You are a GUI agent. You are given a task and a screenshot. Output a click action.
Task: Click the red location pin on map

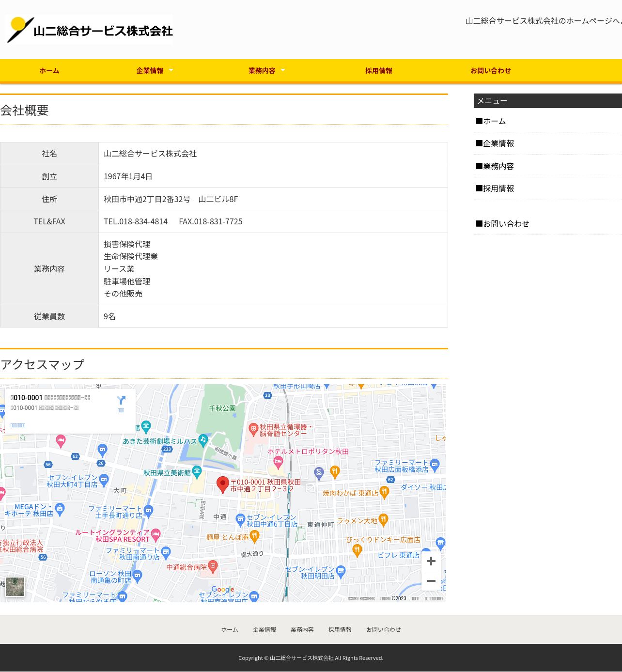pos(222,484)
